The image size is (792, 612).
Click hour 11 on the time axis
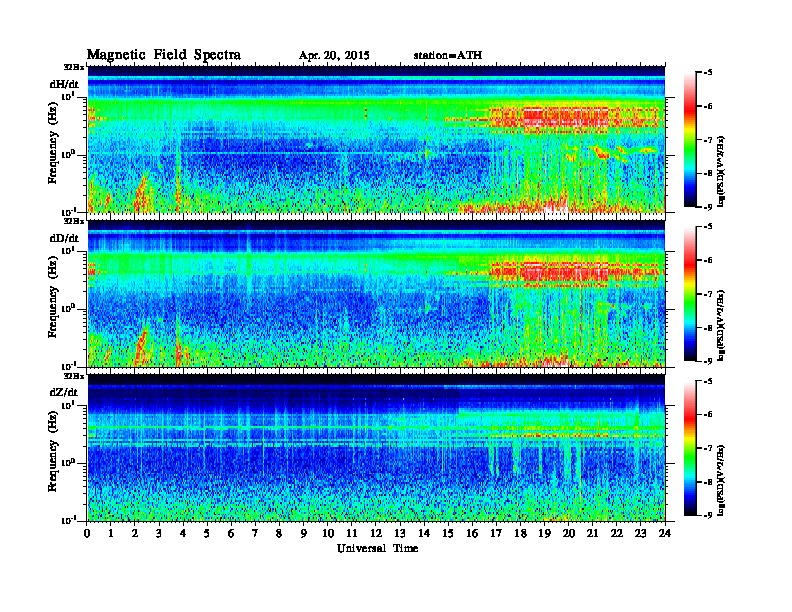point(352,533)
